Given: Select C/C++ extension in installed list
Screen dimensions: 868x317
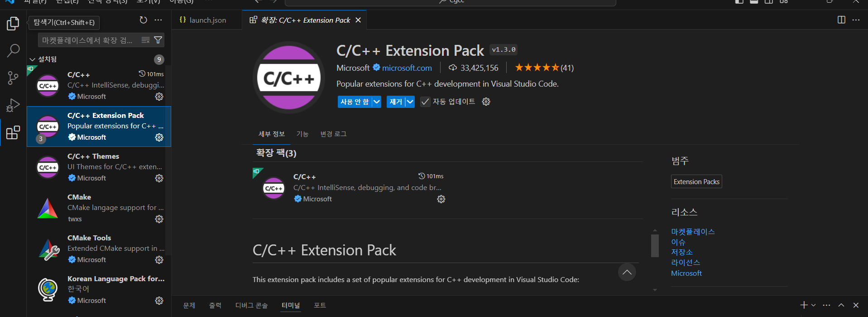Looking at the screenshot, I should coord(99,86).
